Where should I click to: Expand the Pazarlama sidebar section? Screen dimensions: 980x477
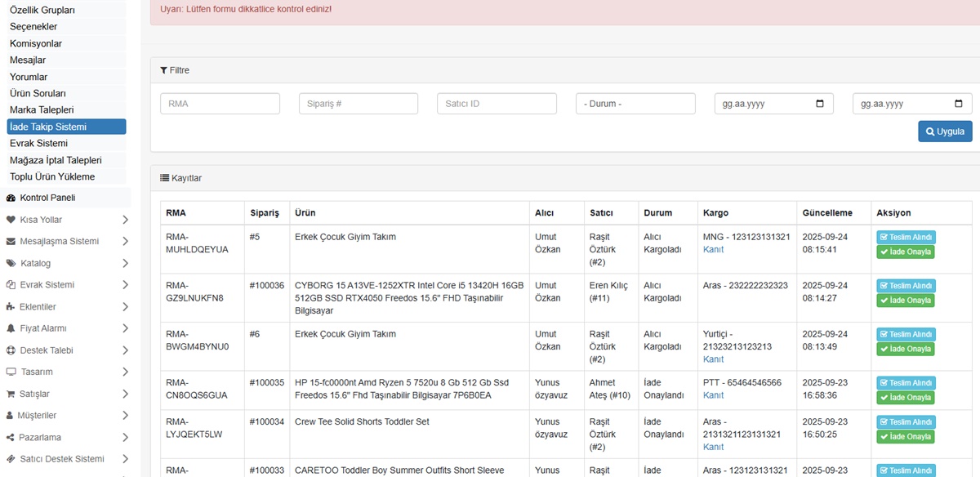pos(125,438)
